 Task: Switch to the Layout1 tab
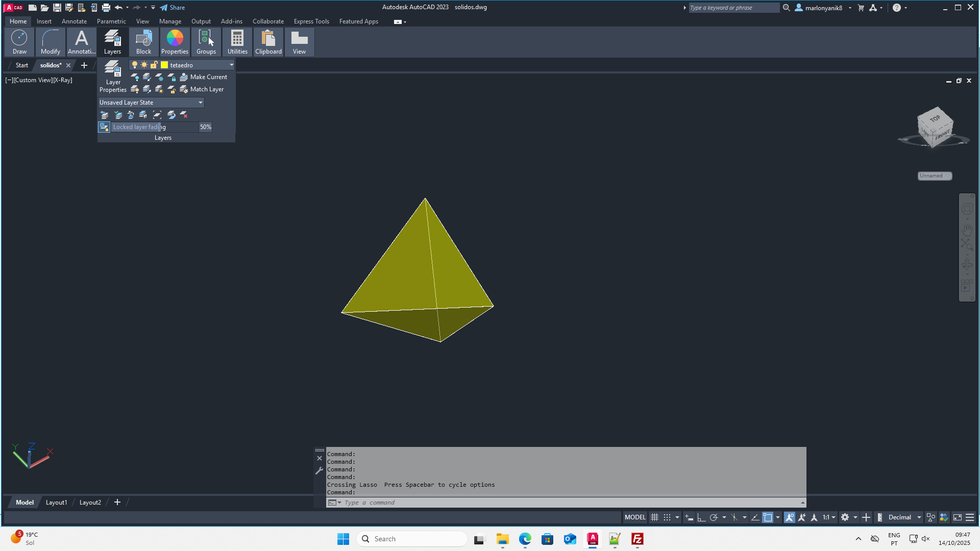click(x=56, y=503)
